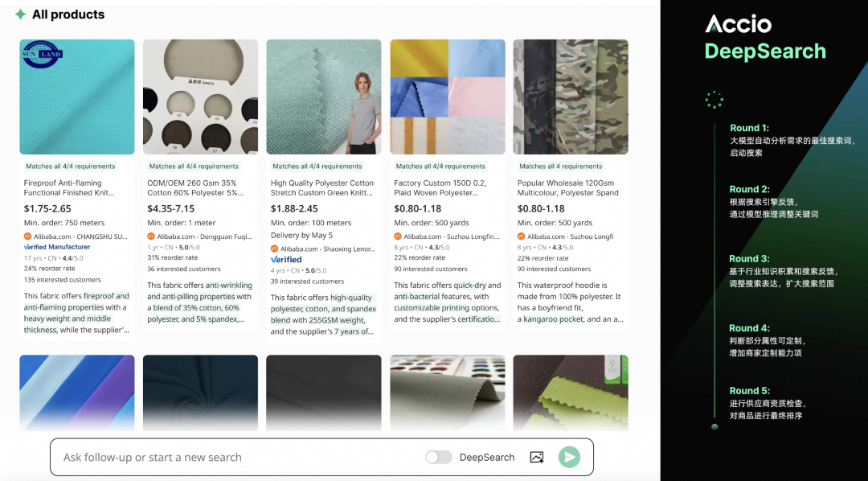The image size is (868, 481).
Task: Click the 'Round 5:' step heading
Action: point(750,391)
